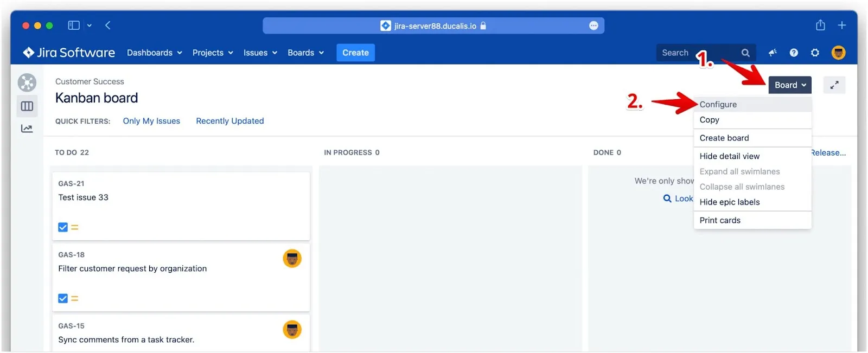
Task: Click the task type checkbox icon on GAS-21
Action: [x=63, y=227]
